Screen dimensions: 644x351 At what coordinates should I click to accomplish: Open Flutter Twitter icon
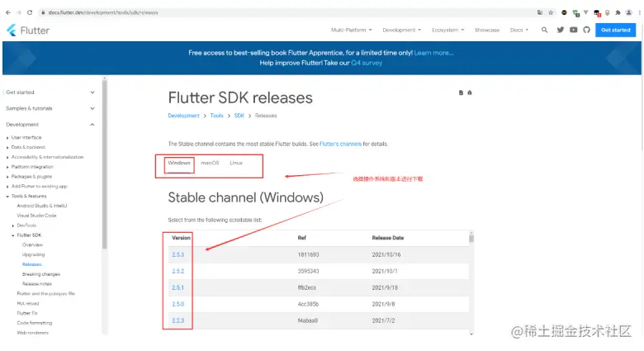pos(561,30)
